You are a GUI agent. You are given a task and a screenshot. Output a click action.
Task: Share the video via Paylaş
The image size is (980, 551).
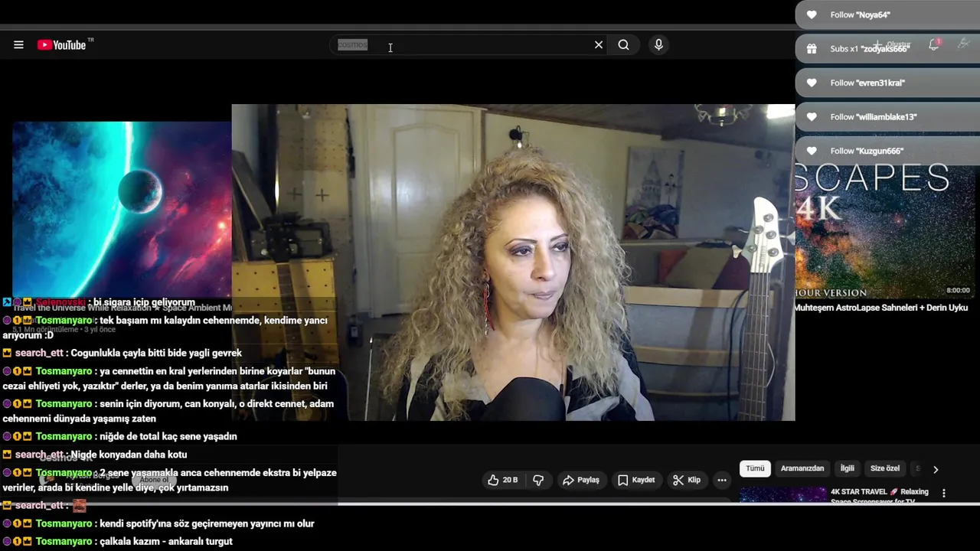pyautogui.click(x=581, y=480)
